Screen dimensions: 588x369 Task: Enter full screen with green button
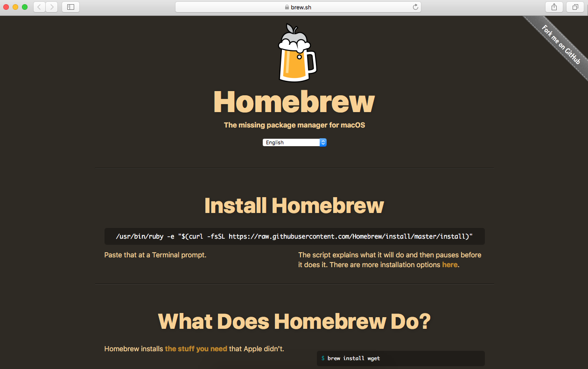(x=25, y=7)
